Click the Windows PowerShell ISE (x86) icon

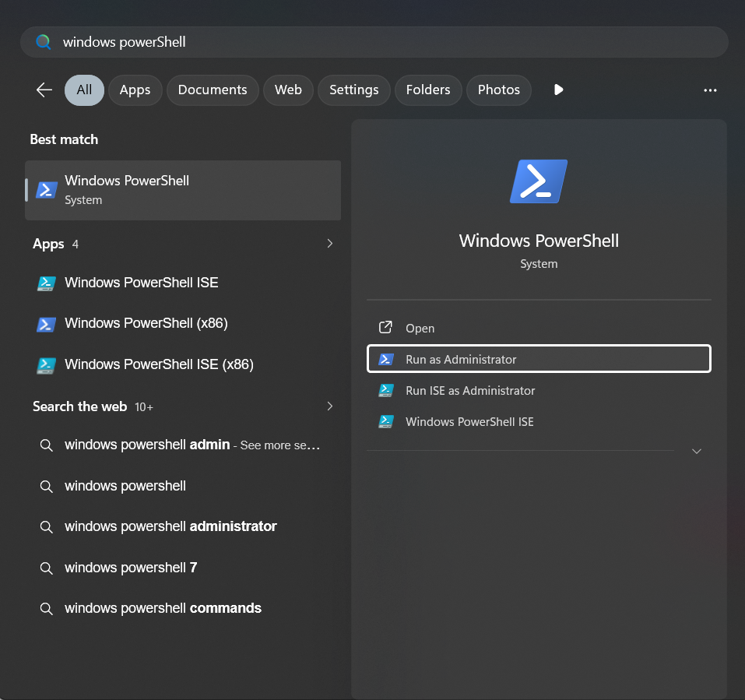pyautogui.click(x=47, y=365)
